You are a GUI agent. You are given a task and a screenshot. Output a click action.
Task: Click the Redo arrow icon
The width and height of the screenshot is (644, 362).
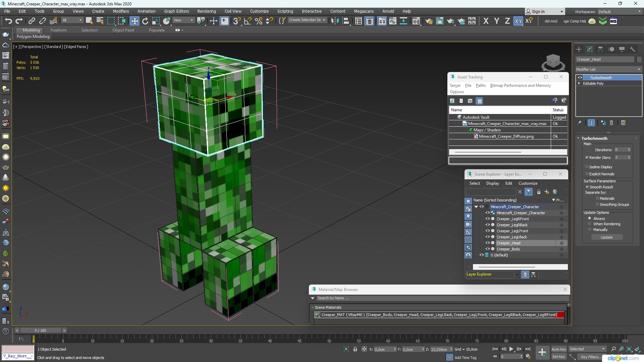pos(19,21)
